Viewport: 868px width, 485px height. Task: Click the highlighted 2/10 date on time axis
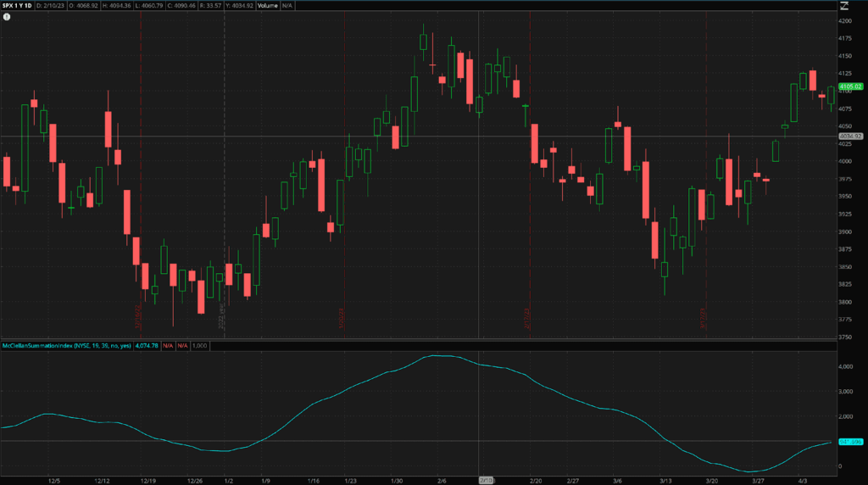(486, 481)
